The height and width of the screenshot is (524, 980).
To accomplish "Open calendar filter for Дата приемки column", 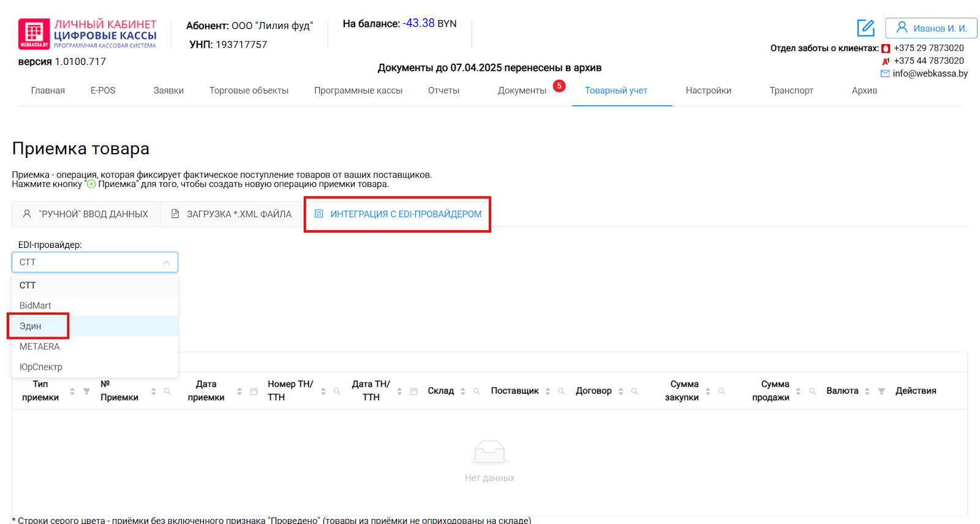I will (254, 391).
